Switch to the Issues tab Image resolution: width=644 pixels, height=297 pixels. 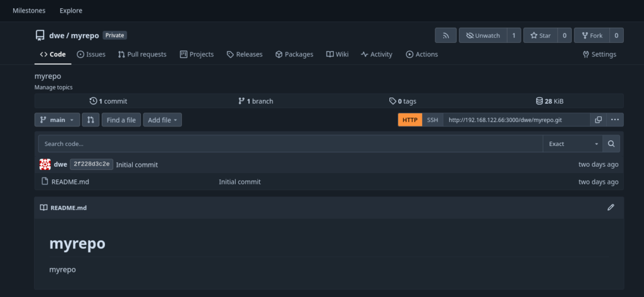click(91, 54)
